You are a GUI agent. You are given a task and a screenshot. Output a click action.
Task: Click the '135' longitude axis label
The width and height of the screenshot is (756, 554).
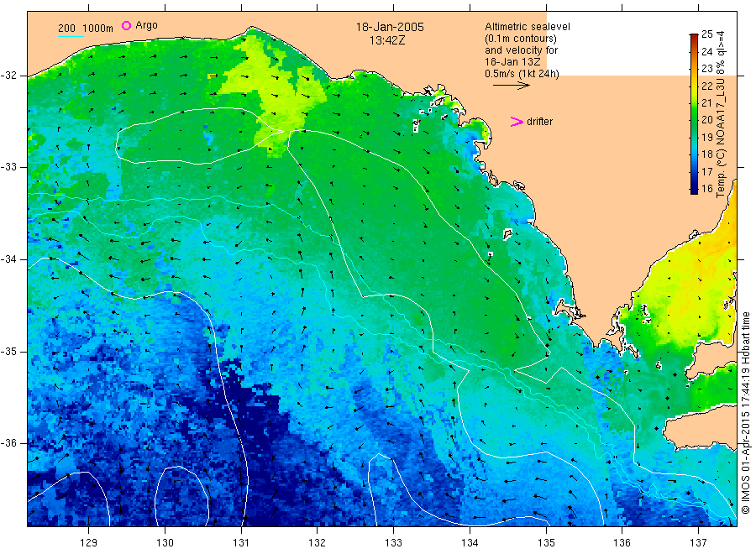(546, 543)
